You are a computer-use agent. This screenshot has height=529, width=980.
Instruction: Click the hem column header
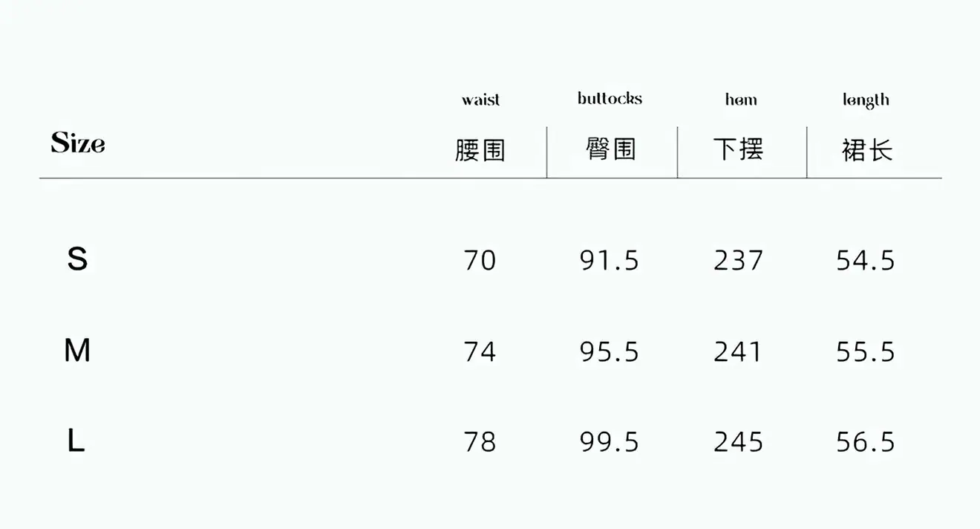tap(741, 100)
